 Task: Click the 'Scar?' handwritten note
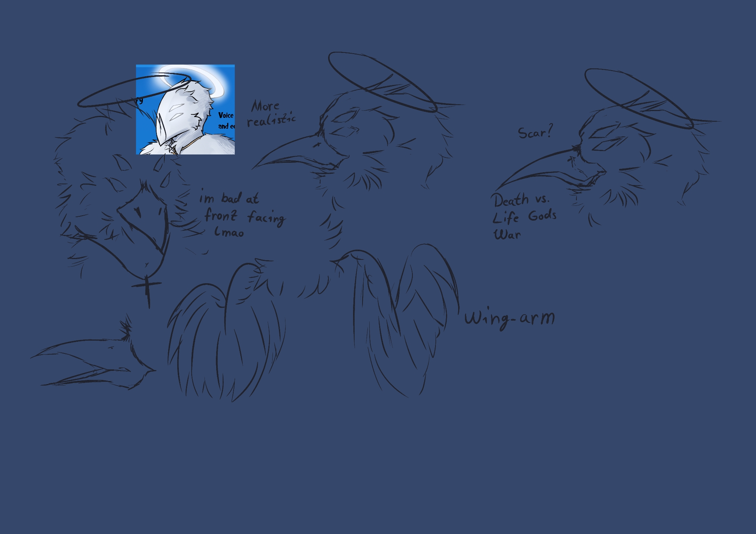pos(534,133)
